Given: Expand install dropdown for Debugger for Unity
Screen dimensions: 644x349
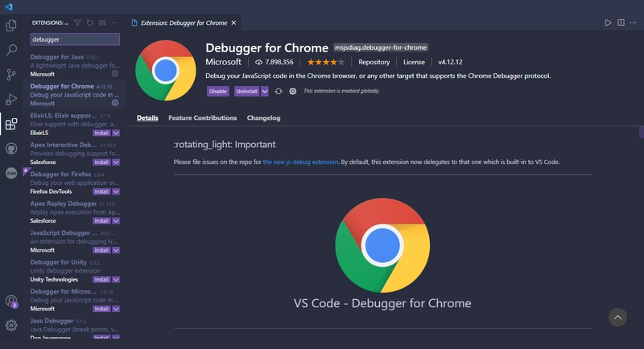Looking at the screenshot, I should click(116, 280).
